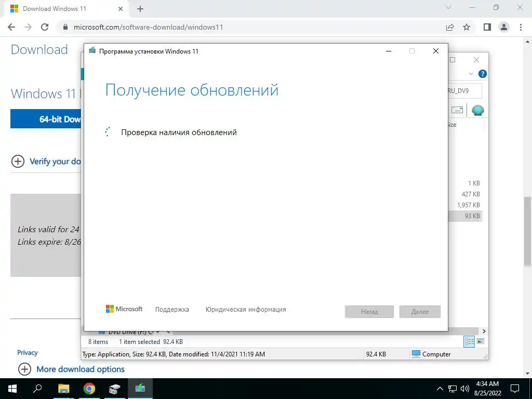Open Chrome three-dot menu
This screenshot has width=532, height=399.
pos(521,27)
